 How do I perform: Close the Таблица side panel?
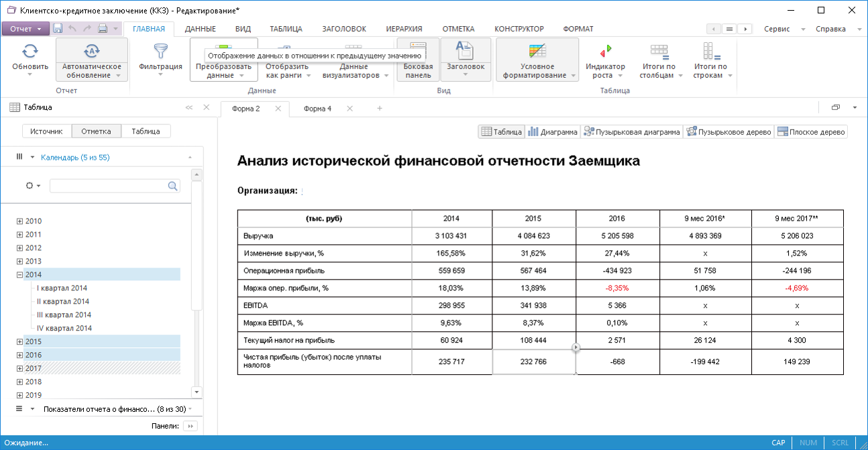pos(207,107)
